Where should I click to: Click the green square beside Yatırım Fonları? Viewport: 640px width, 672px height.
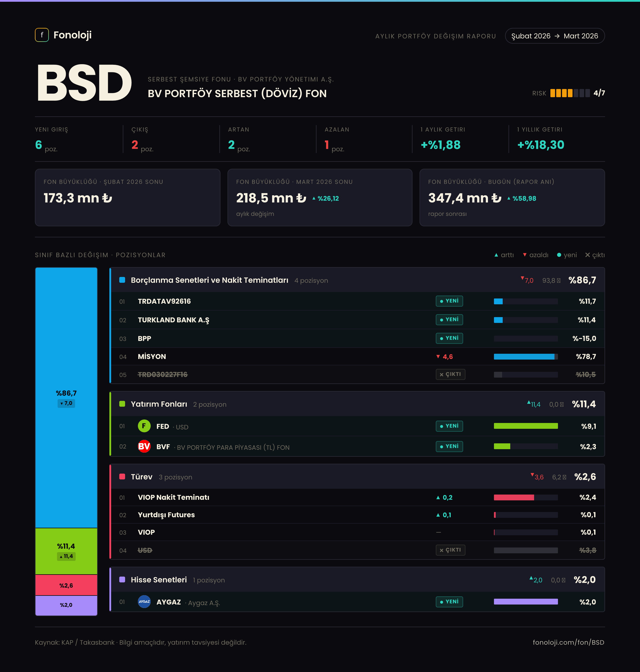point(122,404)
